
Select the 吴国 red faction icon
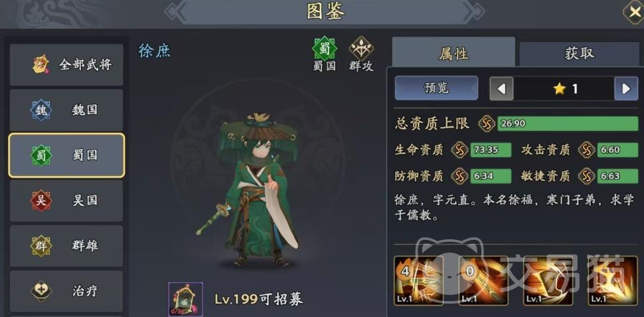(41, 201)
